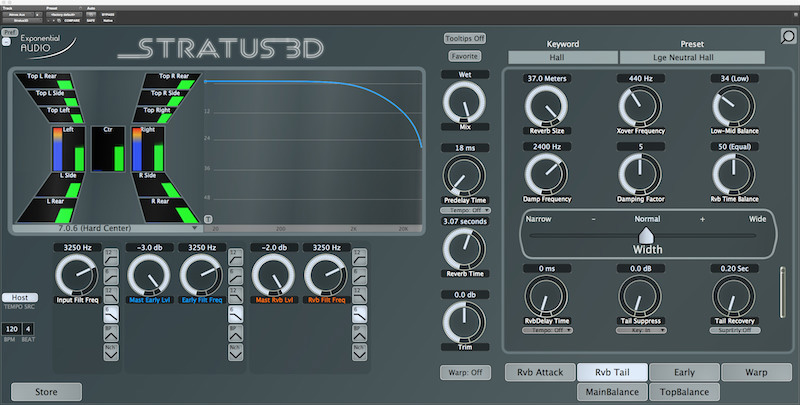
Task: Open Tempo: Off dropdown under RvbDelay Time
Action: click(x=547, y=330)
